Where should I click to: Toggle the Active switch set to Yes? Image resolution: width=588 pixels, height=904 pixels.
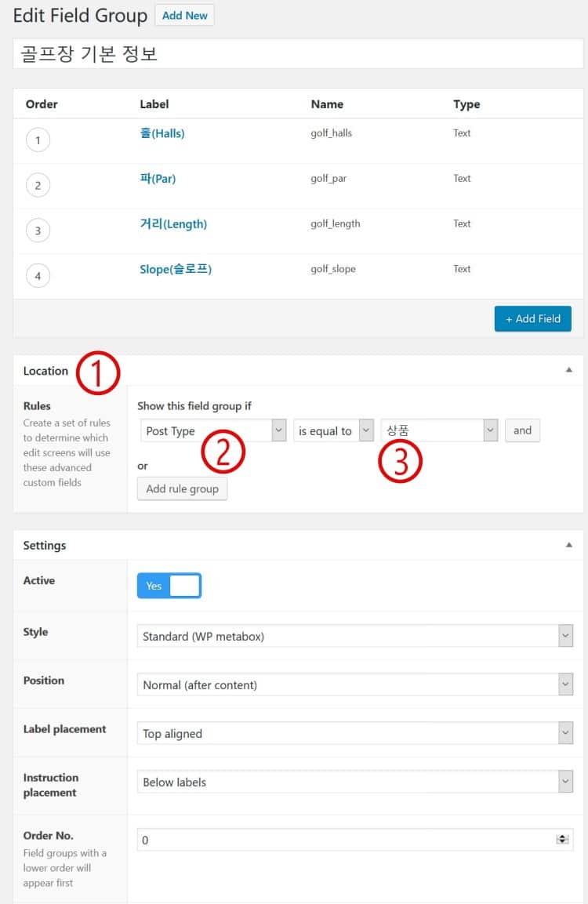click(169, 586)
